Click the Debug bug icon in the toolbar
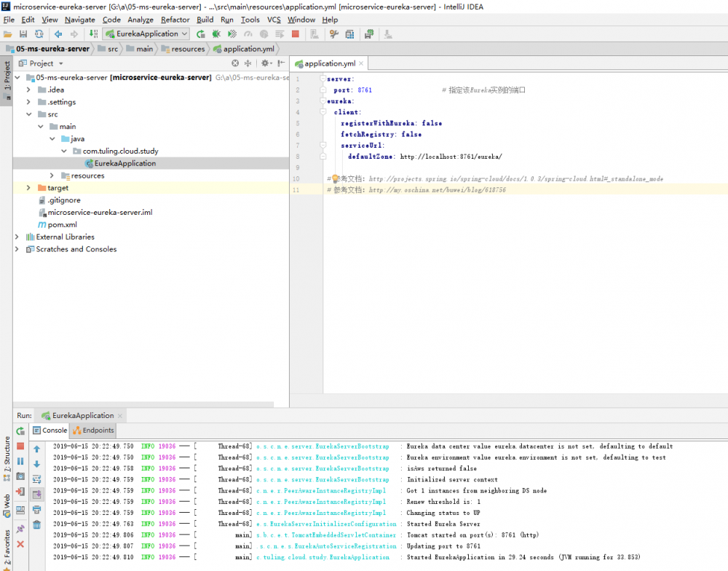Image resolution: width=728 pixels, height=571 pixels. click(x=216, y=34)
